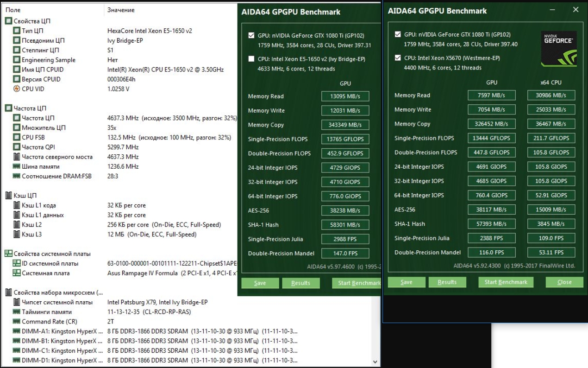Click icon beside Частота северного моста
The image size is (588, 368).
point(17,157)
